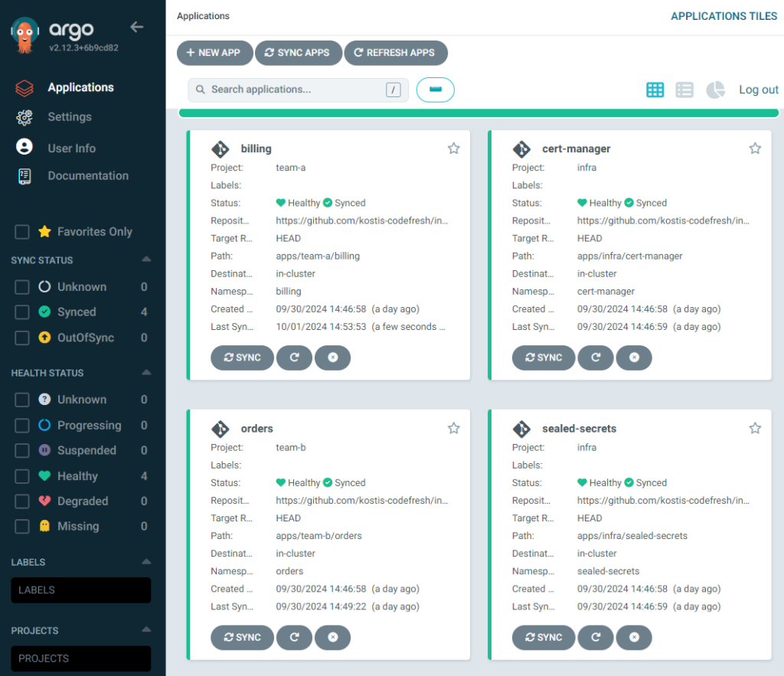Viewport: 784px width, 676px height.
Task: Check Degraded health filter
Action: 22,501
